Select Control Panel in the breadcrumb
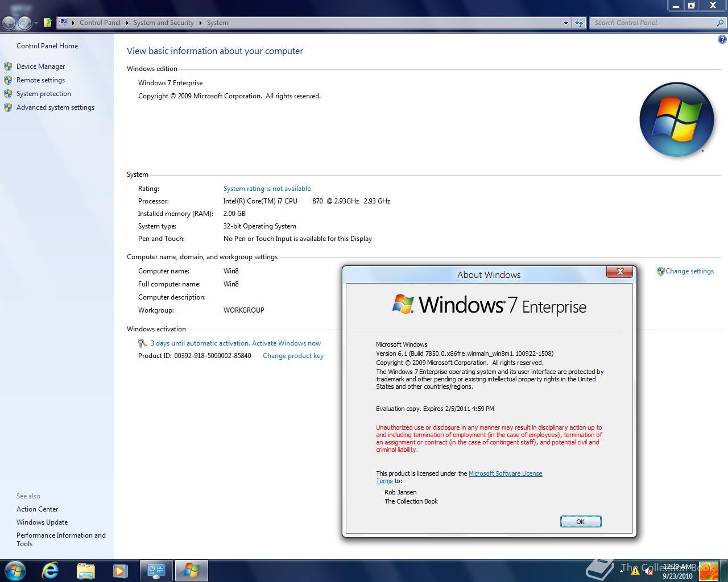This screenshot has height=582, width=728. tap(100, 23)
